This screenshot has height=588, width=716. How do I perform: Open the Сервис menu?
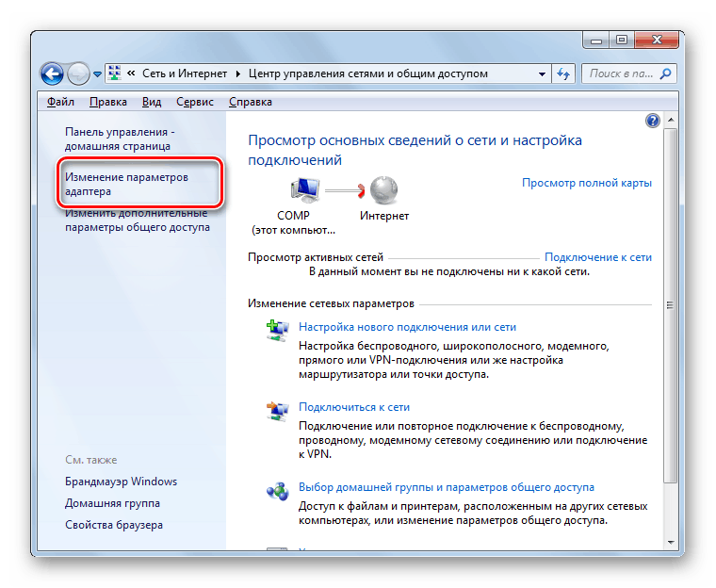pyautogui.click(x=195, y=102)
